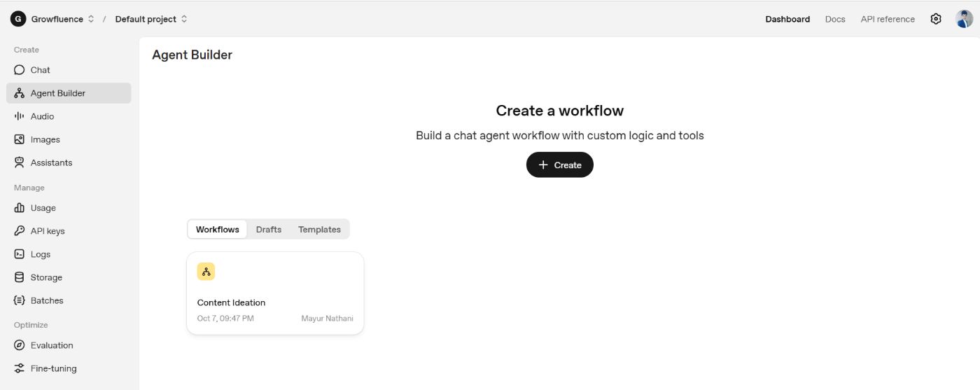Expand the Default project selector
Screen dimensions: 980x390
[151, 19]
